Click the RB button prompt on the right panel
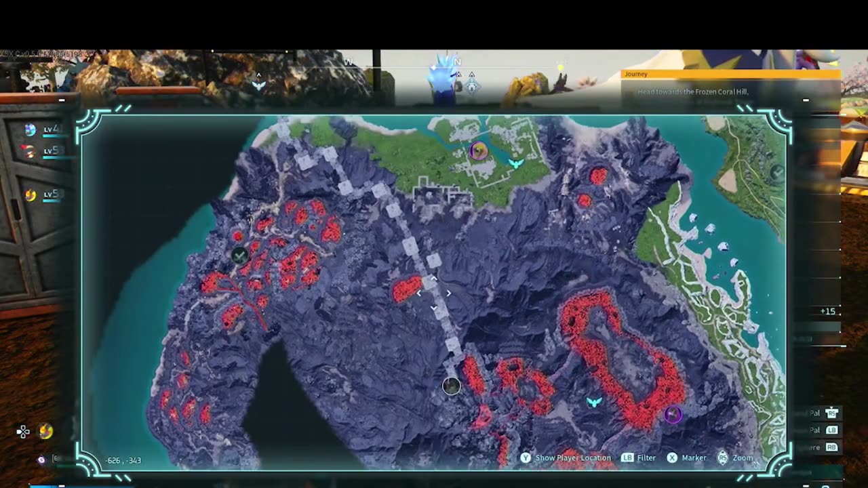 (x=832, y=447)
